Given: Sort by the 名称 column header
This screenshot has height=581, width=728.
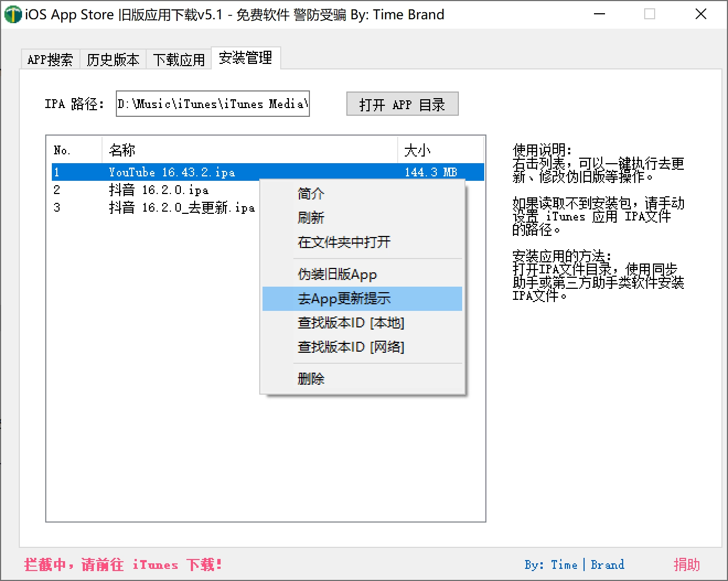Looking at the screenshot, I should tap(250, 150).
